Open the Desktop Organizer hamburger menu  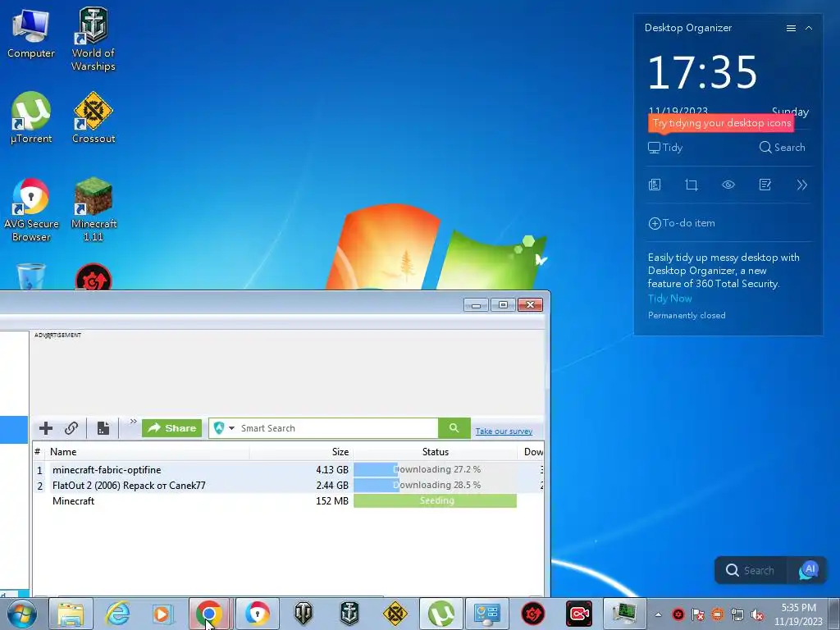point(791,29)
